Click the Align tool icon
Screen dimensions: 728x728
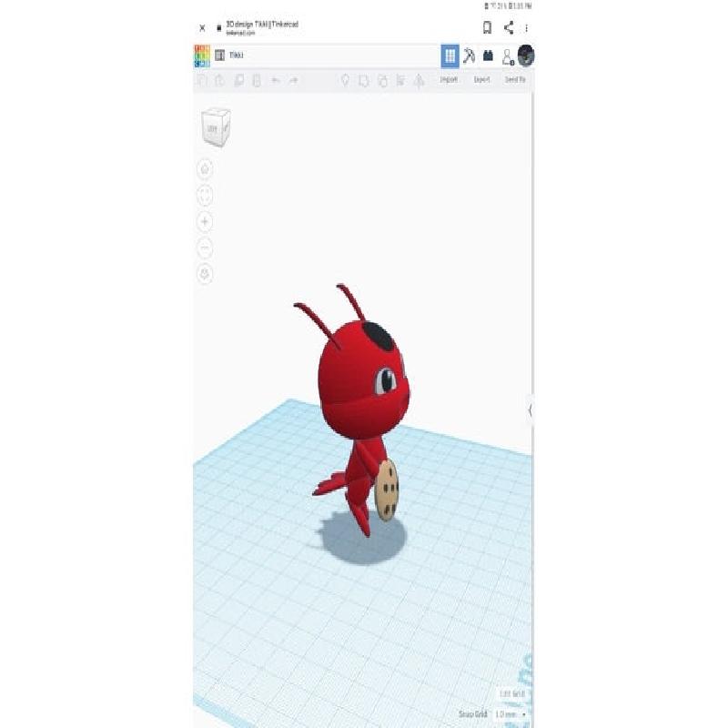(x=400, y=81)
